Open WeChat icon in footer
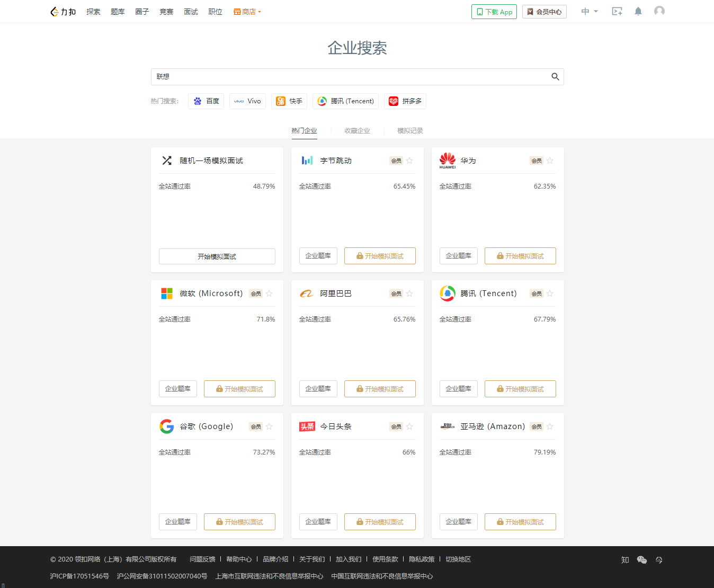714x588 pixels. (642, 560)
